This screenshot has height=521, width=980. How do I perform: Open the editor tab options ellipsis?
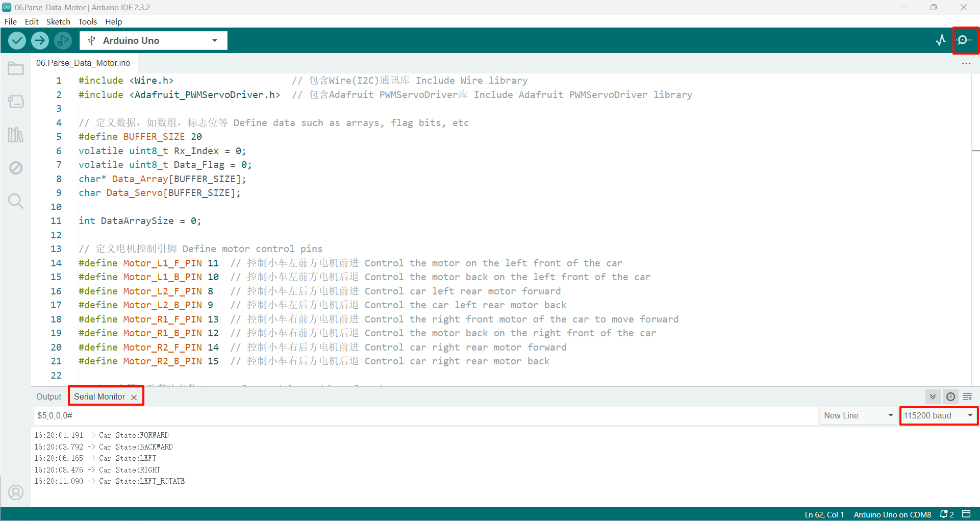(966, 63)
